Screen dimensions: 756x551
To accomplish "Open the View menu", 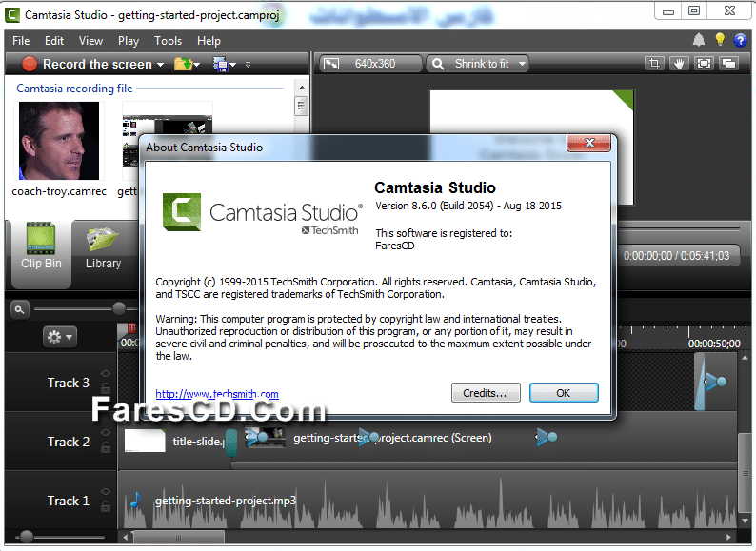I will click(90, 41).
